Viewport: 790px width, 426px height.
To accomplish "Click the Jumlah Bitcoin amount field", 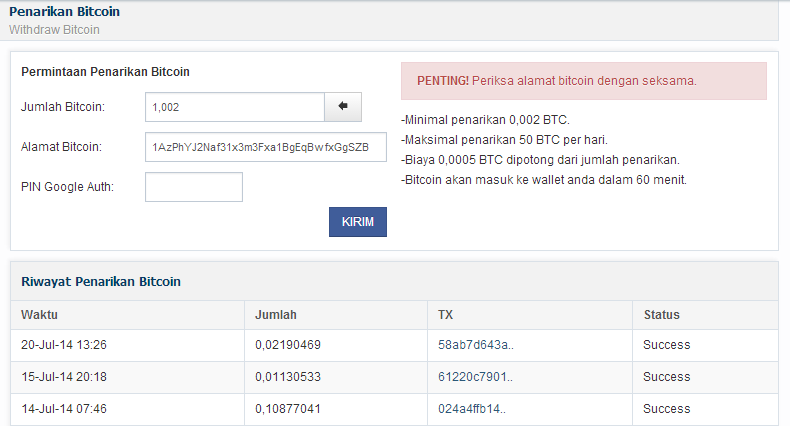I will pos(235,107).
